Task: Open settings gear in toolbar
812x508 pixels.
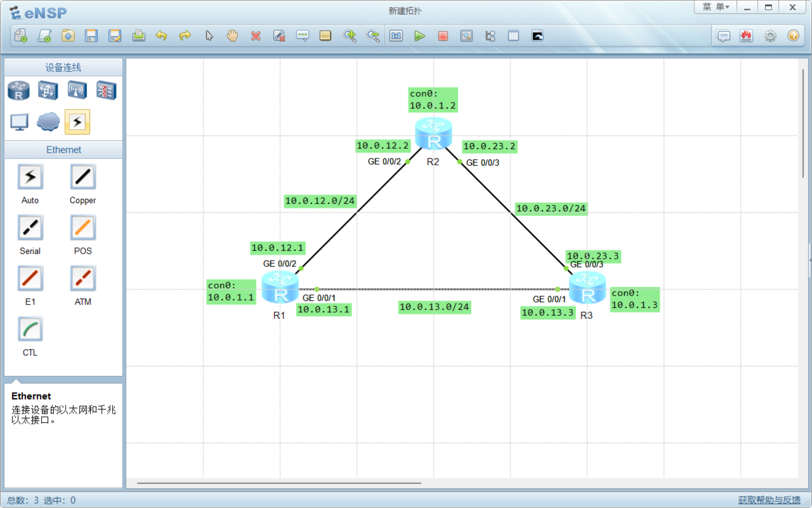Action: tap(770, 36)
